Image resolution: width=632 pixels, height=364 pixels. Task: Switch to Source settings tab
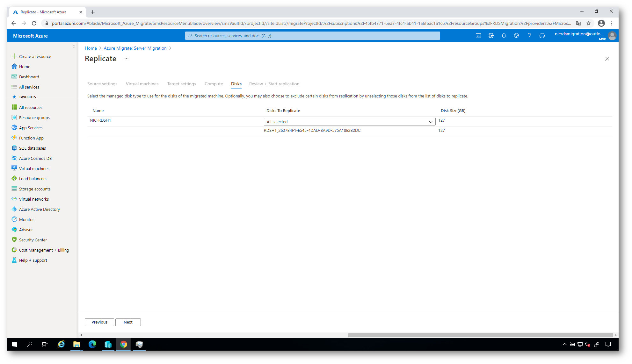pos(102,84)
